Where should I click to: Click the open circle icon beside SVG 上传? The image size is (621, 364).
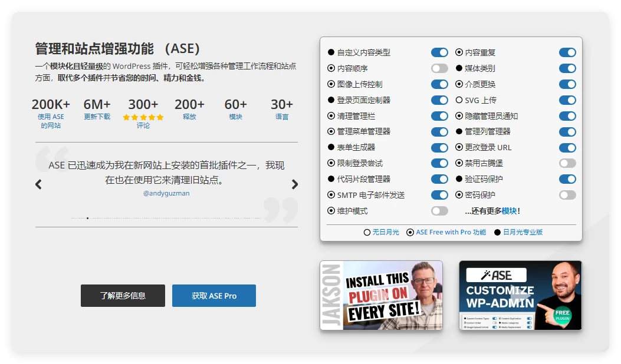click(458, 100)
